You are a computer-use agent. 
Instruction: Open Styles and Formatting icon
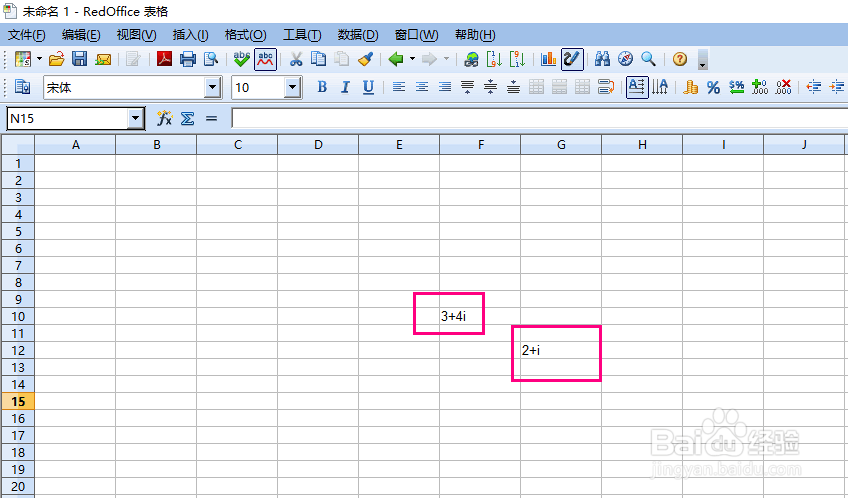coord(23,87)
